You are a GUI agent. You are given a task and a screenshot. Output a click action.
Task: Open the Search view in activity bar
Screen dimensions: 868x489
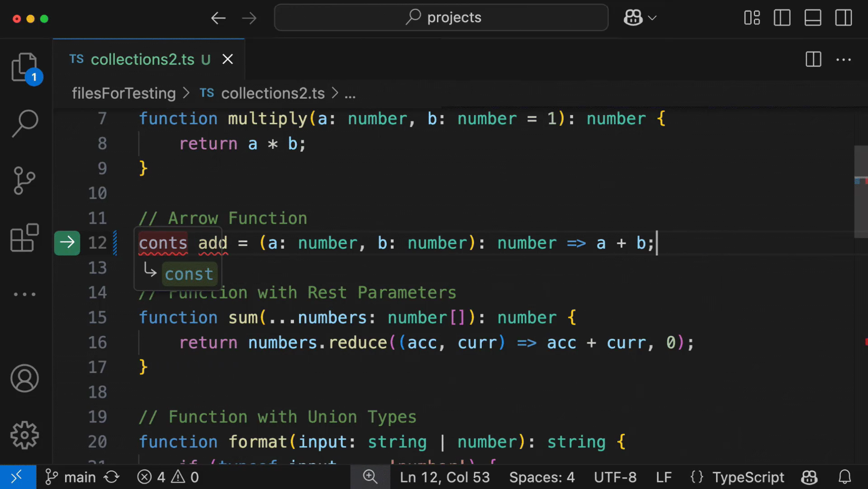(x=24, y=123)
